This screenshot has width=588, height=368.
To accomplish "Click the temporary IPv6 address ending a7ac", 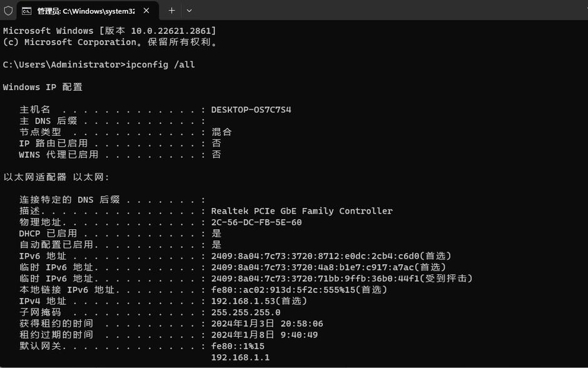I will tap(312, 267).
